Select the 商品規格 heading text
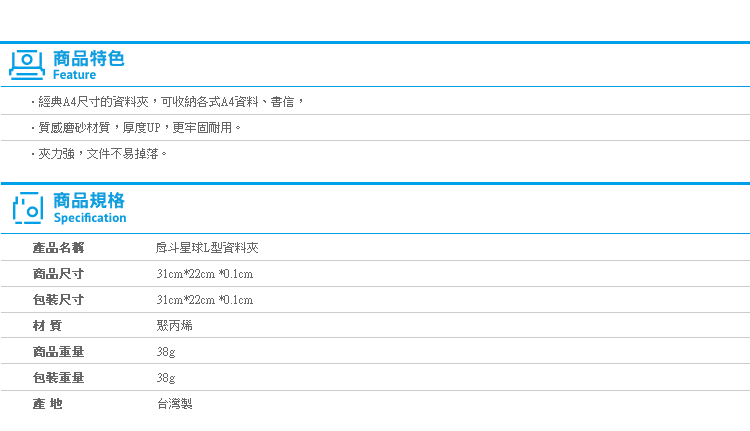This screenshot has width=750, height=431. (88, 200)
